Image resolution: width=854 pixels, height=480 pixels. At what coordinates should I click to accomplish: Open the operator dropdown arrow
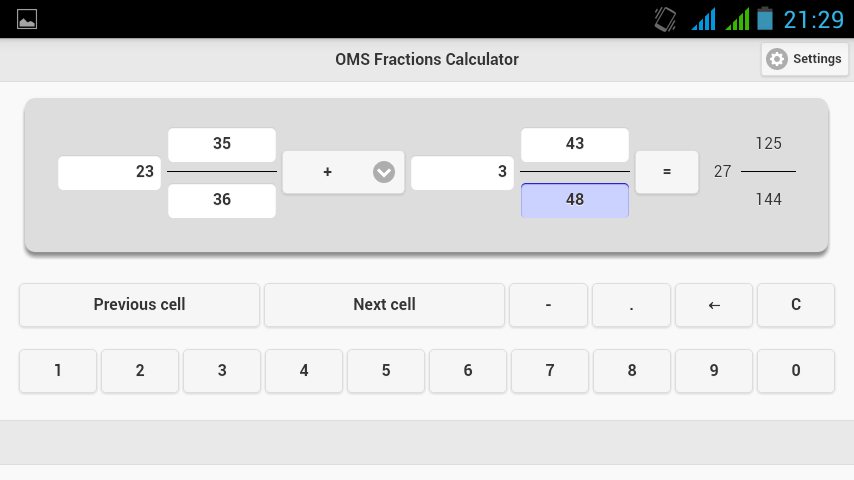coord(384,172)
